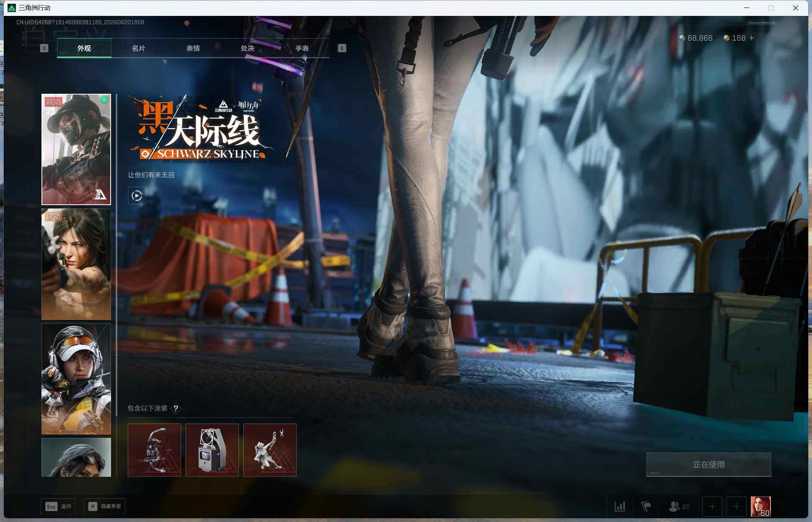812x522 pixels.
Task: Click the 168 gold currency balance
Action: [x=734, y=38]
